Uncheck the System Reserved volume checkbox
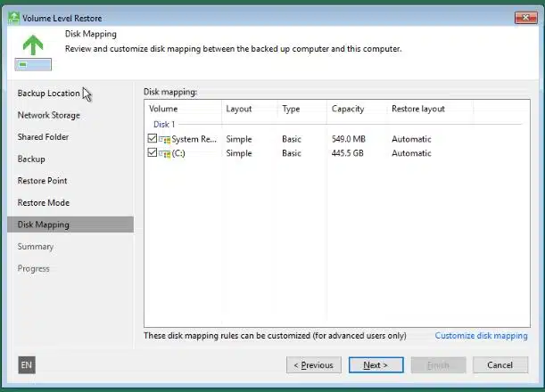The width and height of the screenshot is (545, 392). coord(153,139)
